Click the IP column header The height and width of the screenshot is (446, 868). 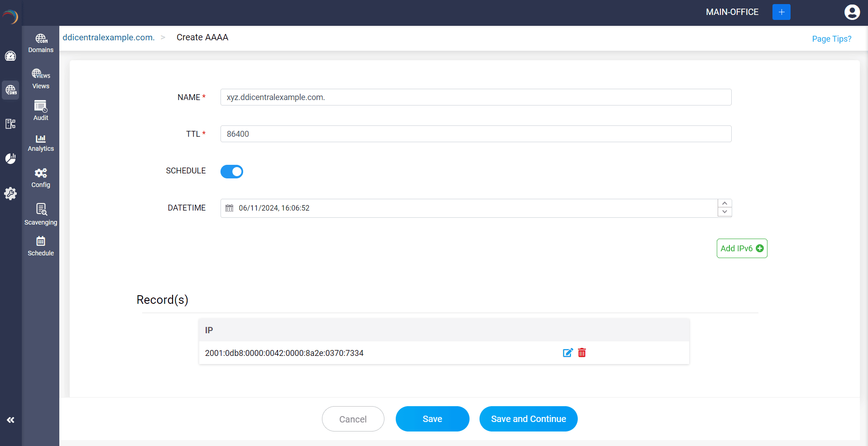pyautogui.click(x=209, y=331)
